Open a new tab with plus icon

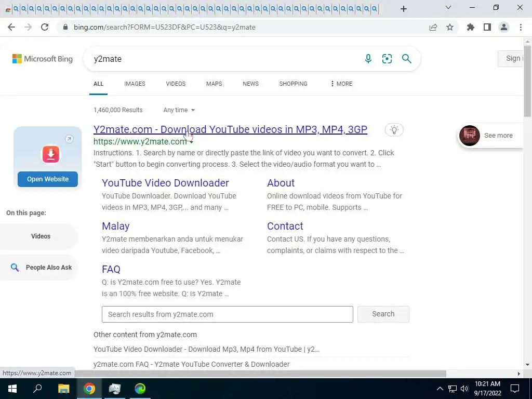(x=403, y=9)
